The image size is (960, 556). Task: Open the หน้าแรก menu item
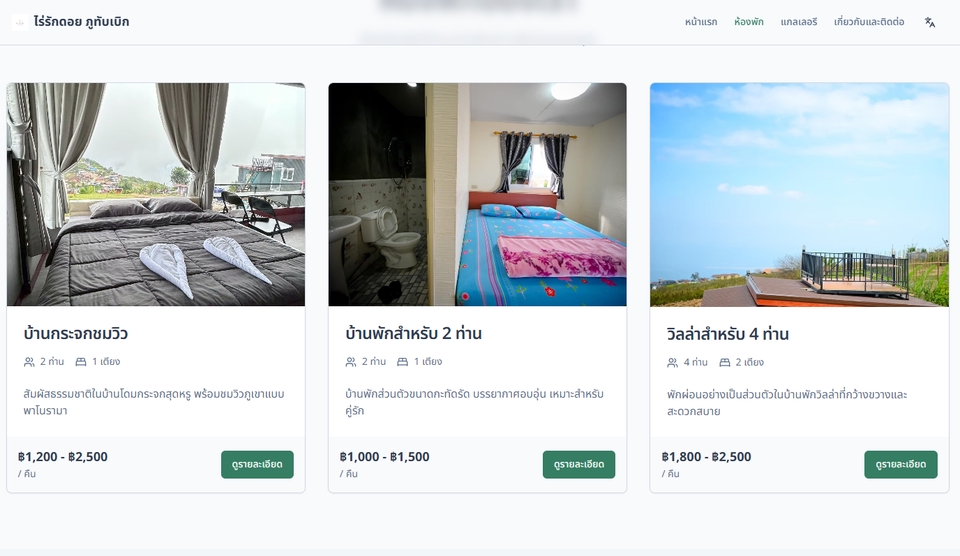click(701, 22)
